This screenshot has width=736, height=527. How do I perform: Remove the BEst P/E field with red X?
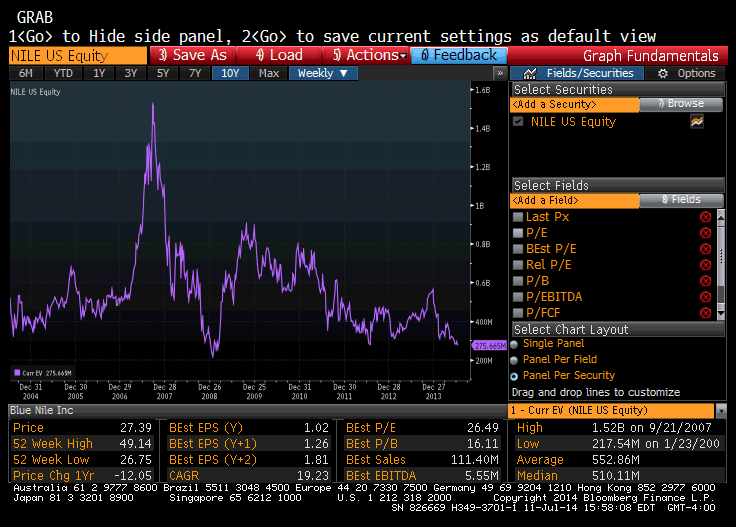pyautogui.click(x=705, y=249)
